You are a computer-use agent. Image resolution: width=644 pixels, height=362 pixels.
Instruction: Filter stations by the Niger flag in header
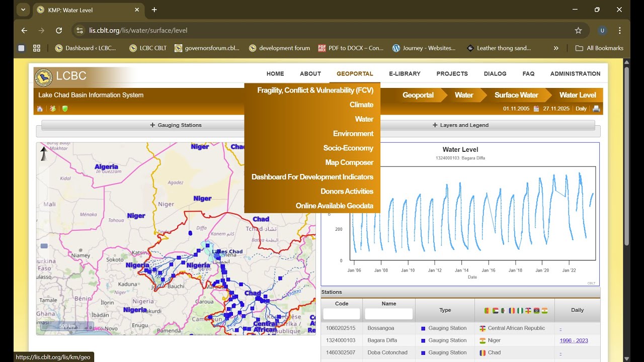pos(544,311)
